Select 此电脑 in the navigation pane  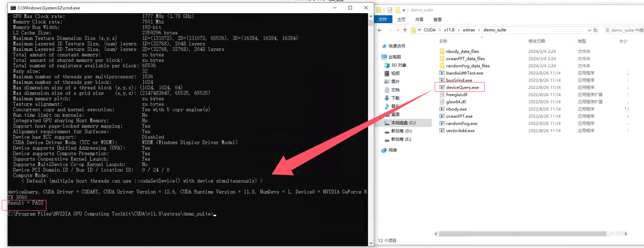pos(394,57)
